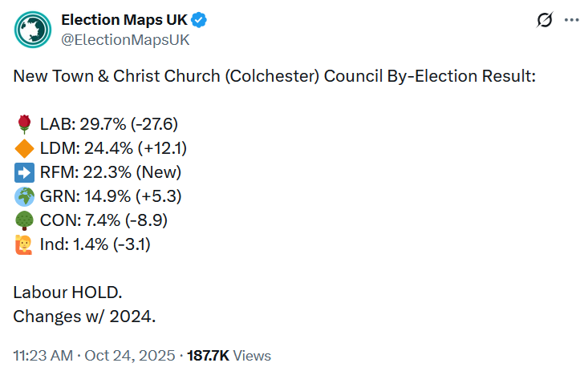Click the person emoji beside Ind
Viewport: 588px width, 371px height.
coord(23,244)
